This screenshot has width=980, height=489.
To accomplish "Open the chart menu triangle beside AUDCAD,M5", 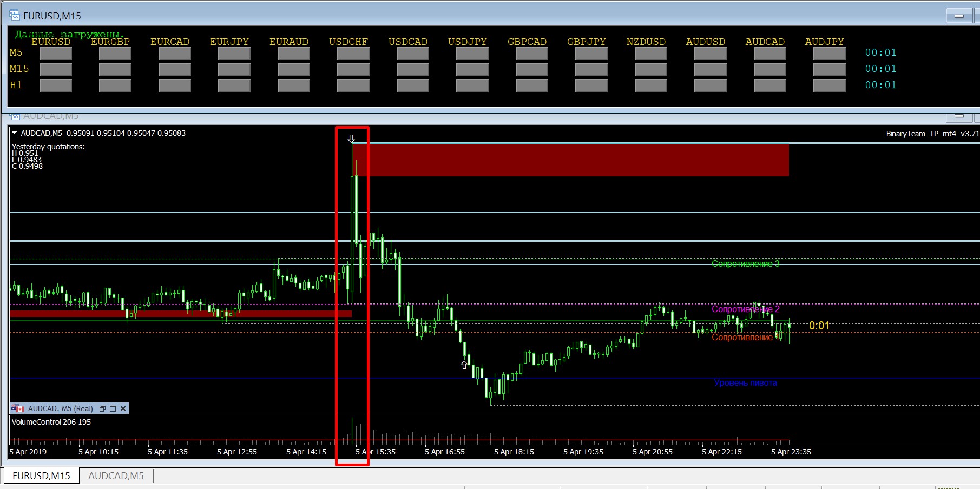I will pyautogui.click(x=15, y=133).
